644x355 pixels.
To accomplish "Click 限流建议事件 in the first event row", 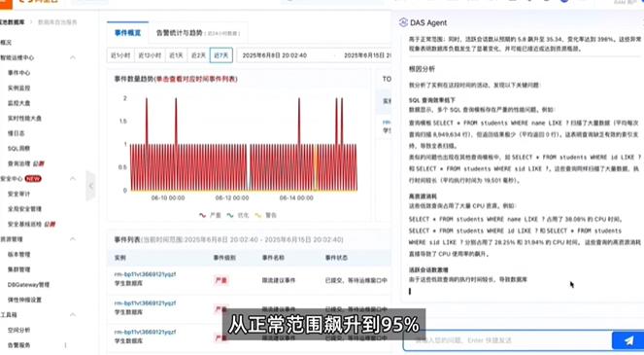I will (x=279, y=280).
